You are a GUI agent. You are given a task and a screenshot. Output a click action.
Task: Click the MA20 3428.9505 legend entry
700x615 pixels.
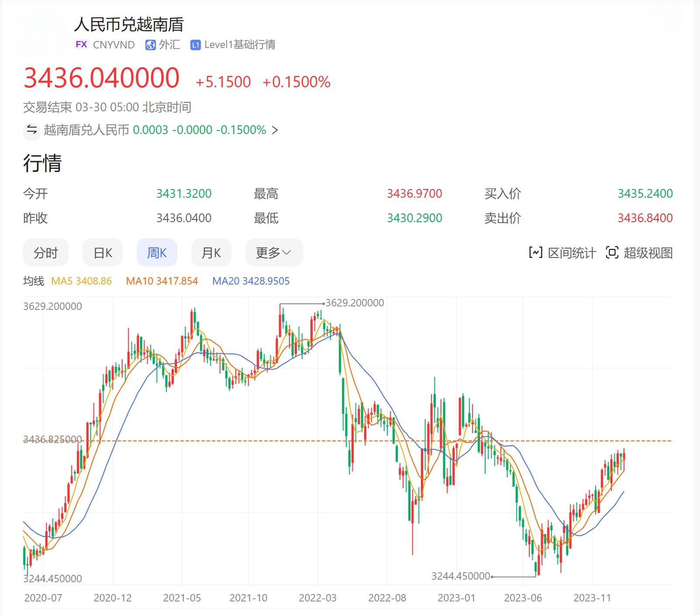251,281
